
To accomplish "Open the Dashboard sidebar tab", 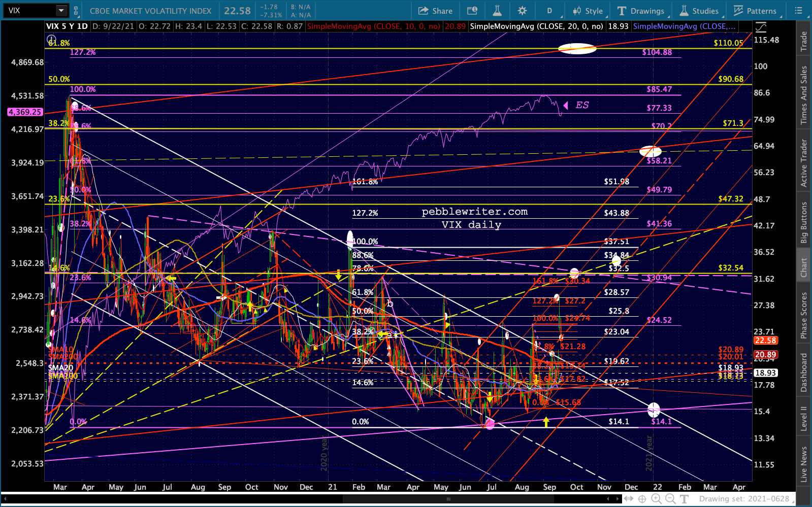I will coord(804,373).
